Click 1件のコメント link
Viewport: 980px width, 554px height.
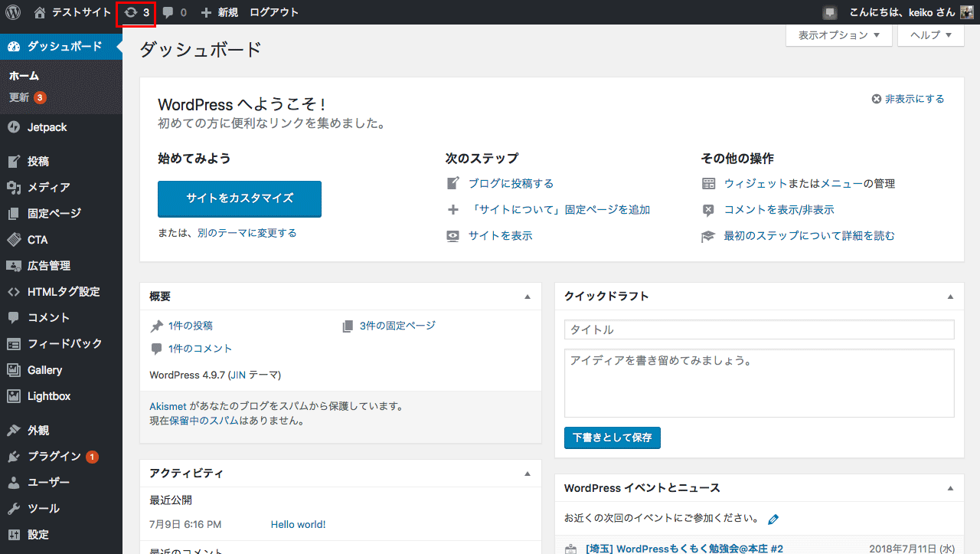pyautogui.click(x=200, y=349)
